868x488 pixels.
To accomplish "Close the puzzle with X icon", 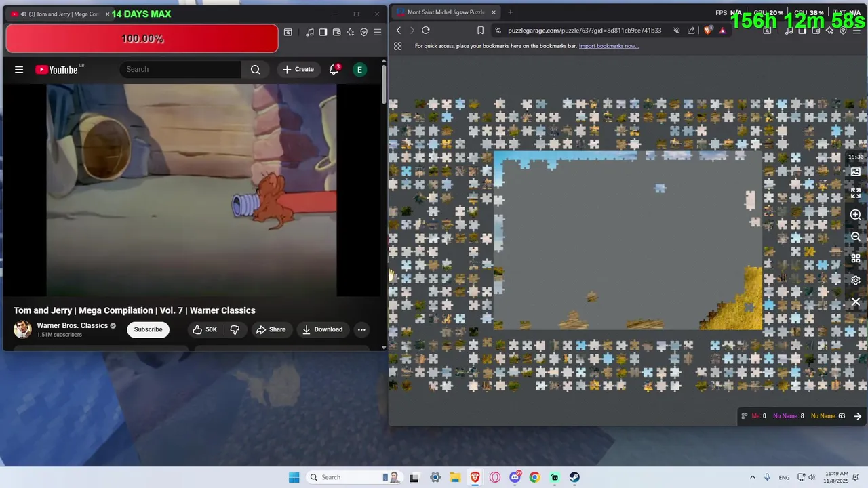I will click(x=856, y=302).
